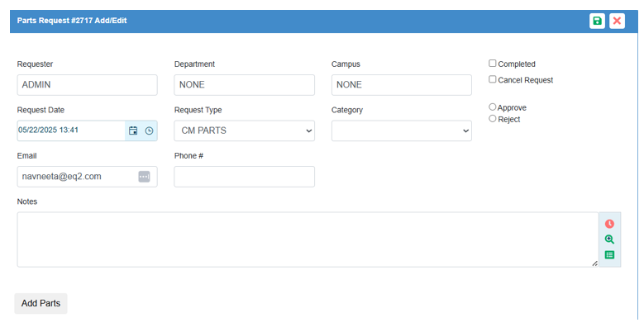The image size is (644, 332).
Task: Click the red clock timestamp icon beside Notes
Action: (x=609, y=224)
